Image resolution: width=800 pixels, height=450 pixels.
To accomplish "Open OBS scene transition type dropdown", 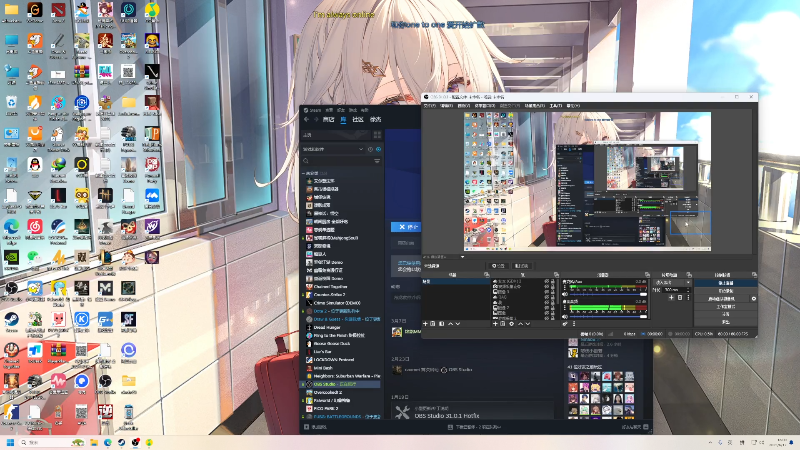I will [672, 282].
